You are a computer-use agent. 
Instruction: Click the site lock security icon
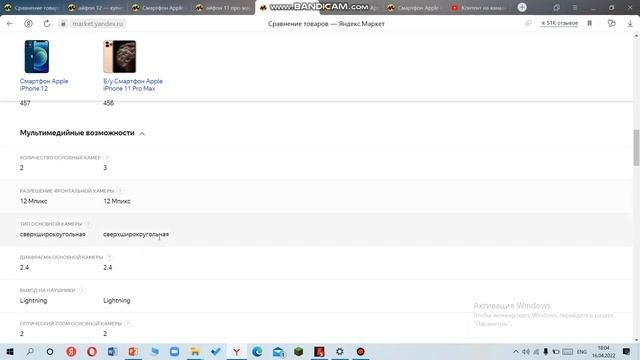[63, 24]
